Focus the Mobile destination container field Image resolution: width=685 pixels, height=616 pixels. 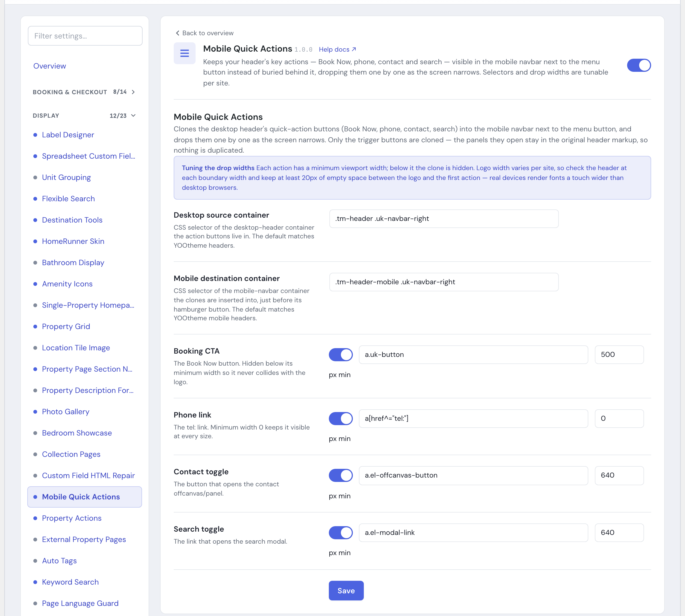[x=444, y=282]
